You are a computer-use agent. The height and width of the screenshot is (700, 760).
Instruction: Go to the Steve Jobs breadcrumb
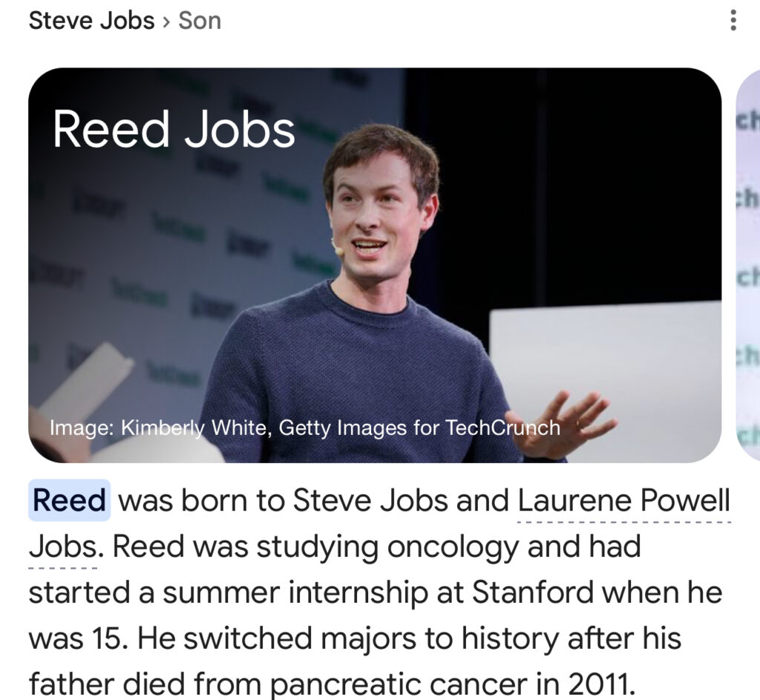coord(91,20)
